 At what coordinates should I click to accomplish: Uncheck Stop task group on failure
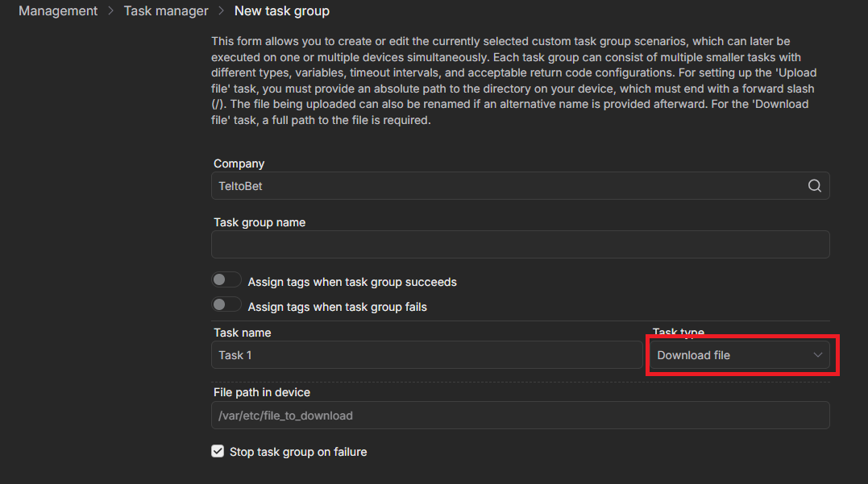[x=218, y=452]
